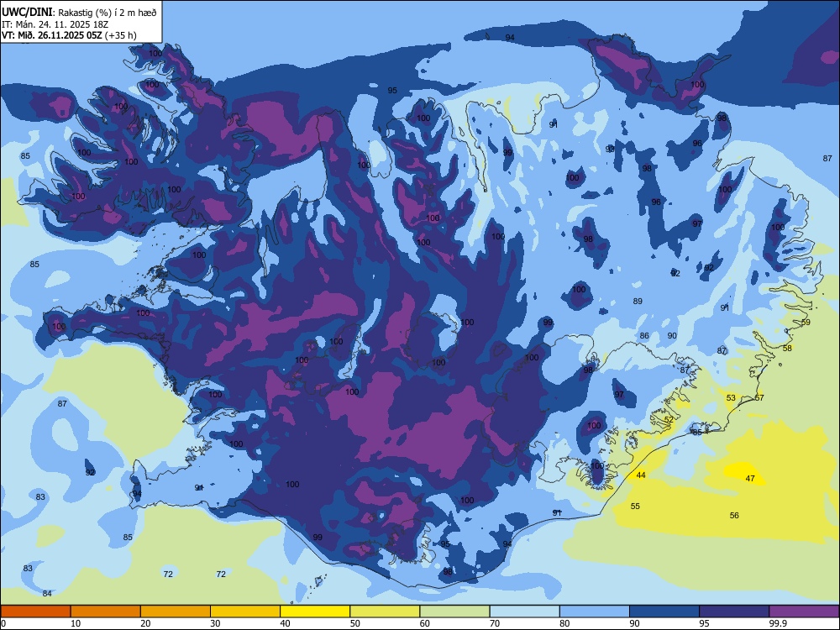
Task: Click the purple above-99.9 legend swatch
Action: [x=804, y=612]
